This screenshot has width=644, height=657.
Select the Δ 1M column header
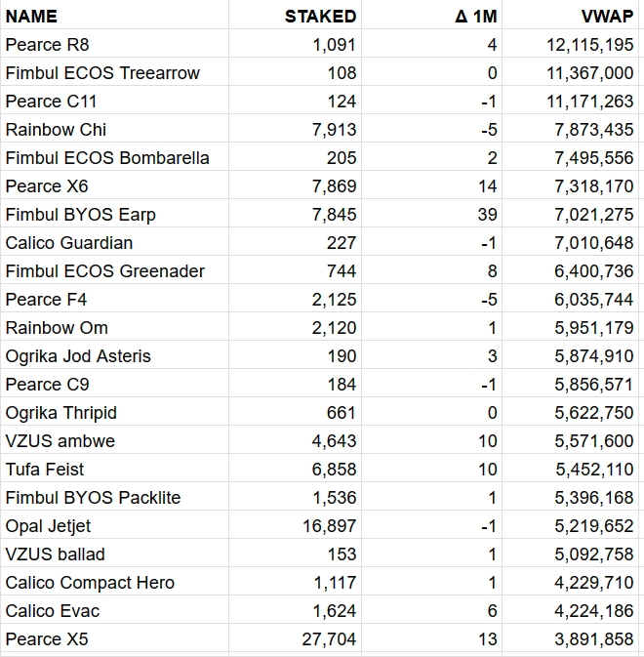pyautogui.click(x=476, y=16)
